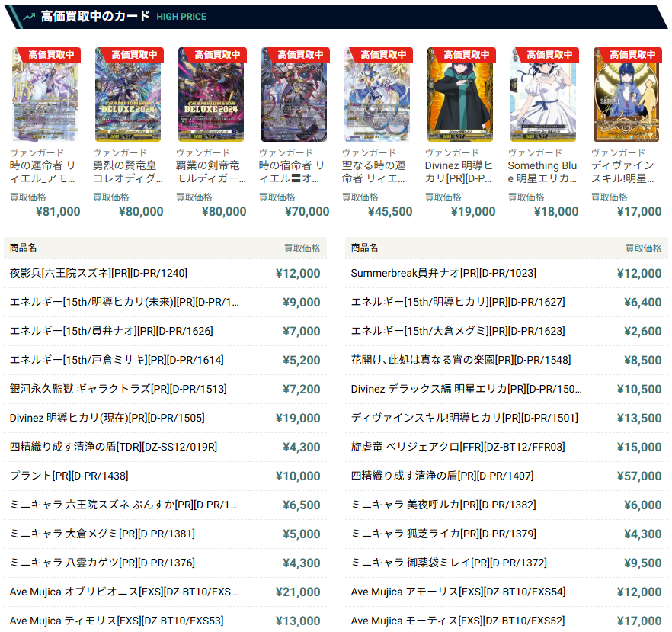Open ミニキャラ 八雲カゲツ D-PR/1376 row

pos(165,563)
